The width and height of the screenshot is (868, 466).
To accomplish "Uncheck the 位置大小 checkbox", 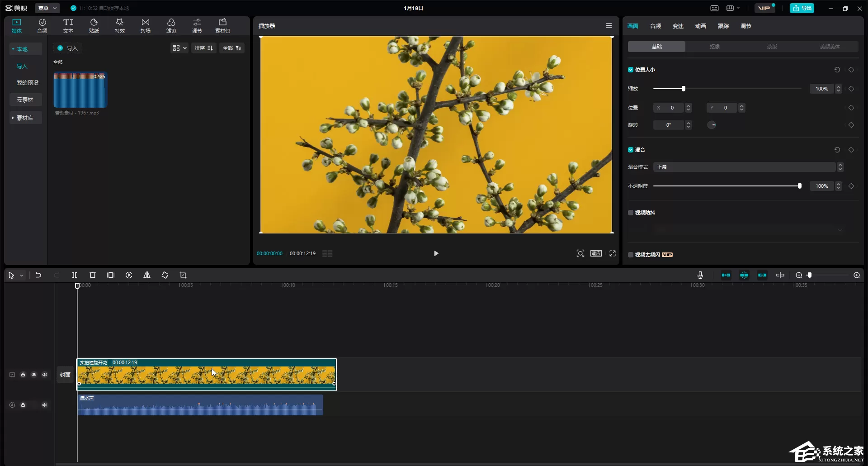I will point(631,70).
